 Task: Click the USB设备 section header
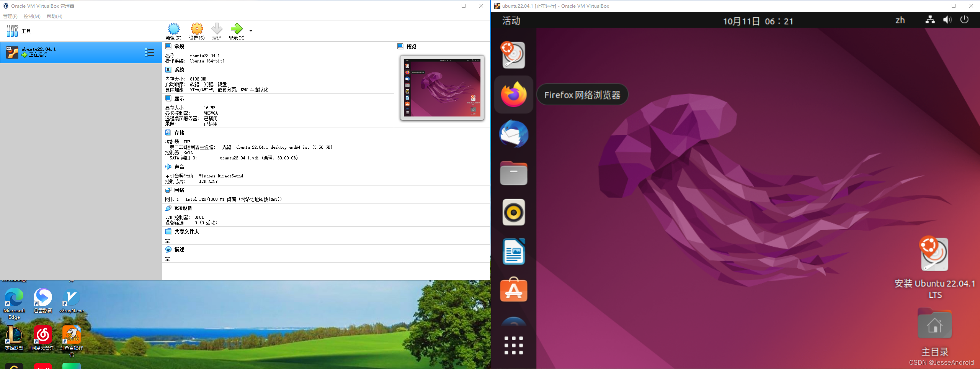pos(183,208)
